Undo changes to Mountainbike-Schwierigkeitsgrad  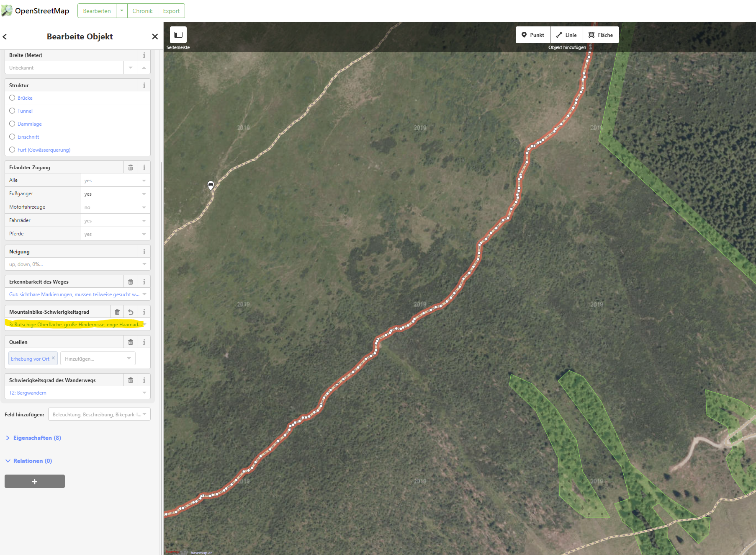[x=131, y=312]
